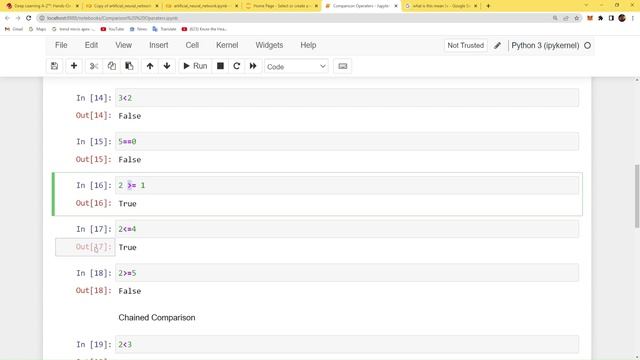This screenshot has width=640, height=360.
Task: Copy selected cells icon
Action: pyautogui.click(x=111, y=66)
